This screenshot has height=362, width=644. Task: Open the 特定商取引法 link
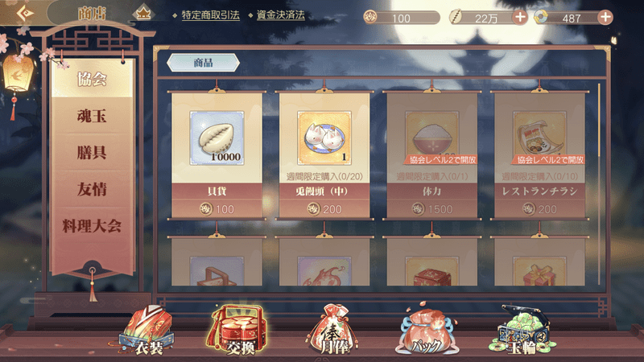pyautogui.click(x=210, y=15)
